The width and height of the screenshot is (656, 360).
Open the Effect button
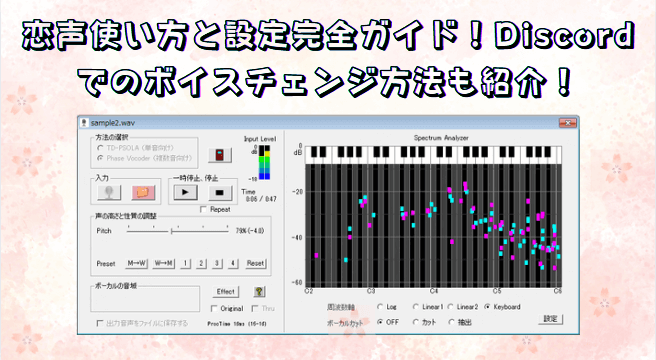226,292
